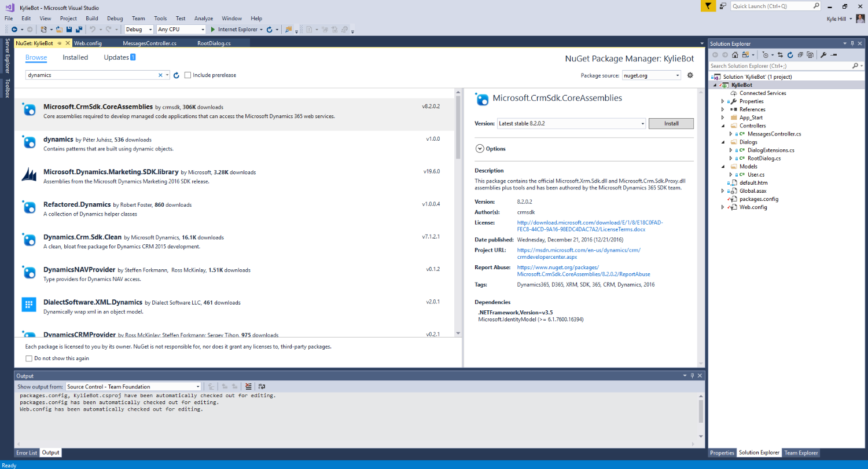The width and height of the screenshot is (868, 469).
Task: Open the Analyze menu
Action: 204,19
